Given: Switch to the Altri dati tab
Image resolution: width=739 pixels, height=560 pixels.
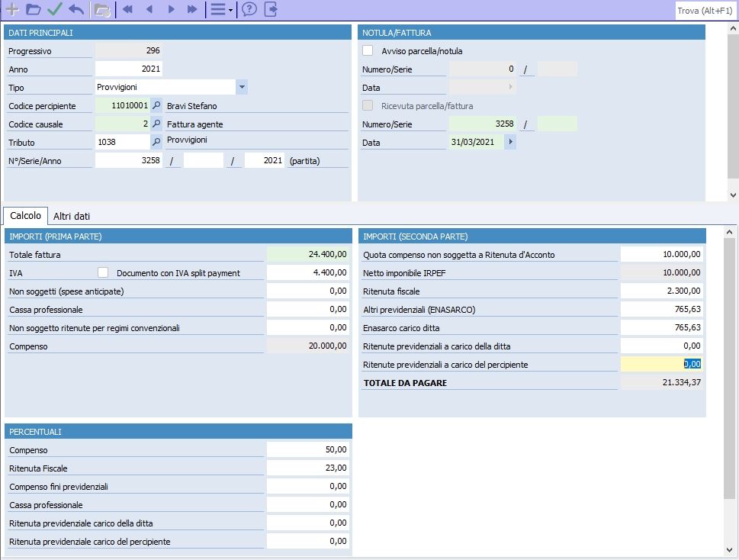Looking at the screenshot, I should click(x=72, y=216).
